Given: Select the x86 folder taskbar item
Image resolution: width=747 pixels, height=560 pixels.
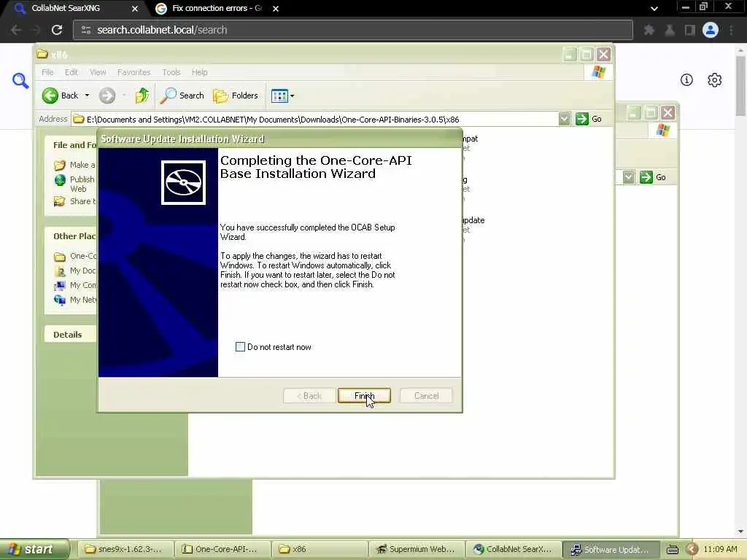Looking at the screenshot, I should click(x=320, y=549).
